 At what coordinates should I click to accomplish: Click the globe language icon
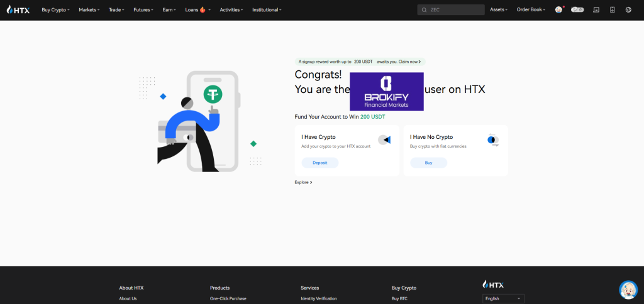pos(628,10)
